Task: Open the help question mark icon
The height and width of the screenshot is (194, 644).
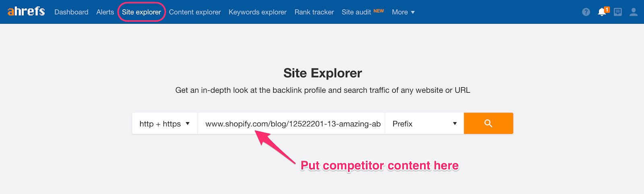Action: click(586, 12)
